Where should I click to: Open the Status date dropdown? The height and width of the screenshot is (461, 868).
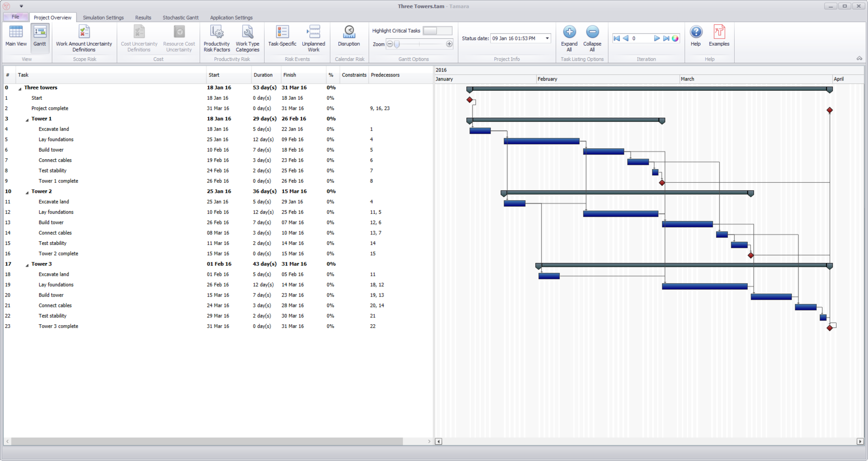pos(547,38)
